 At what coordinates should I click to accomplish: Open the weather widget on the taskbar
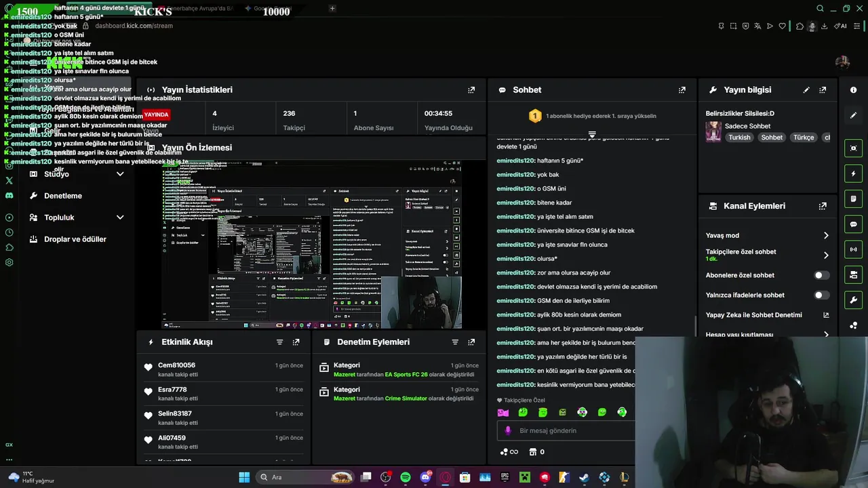tap(31, 477)
